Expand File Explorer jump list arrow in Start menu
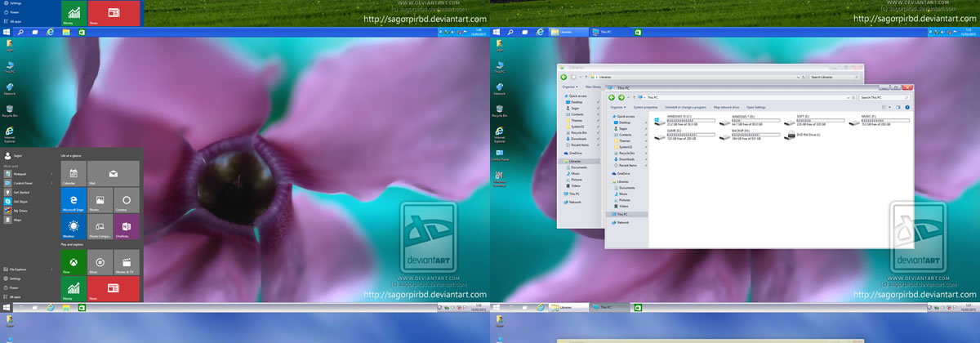This screenshot has width=980, height=343. (x=52, y=269)
